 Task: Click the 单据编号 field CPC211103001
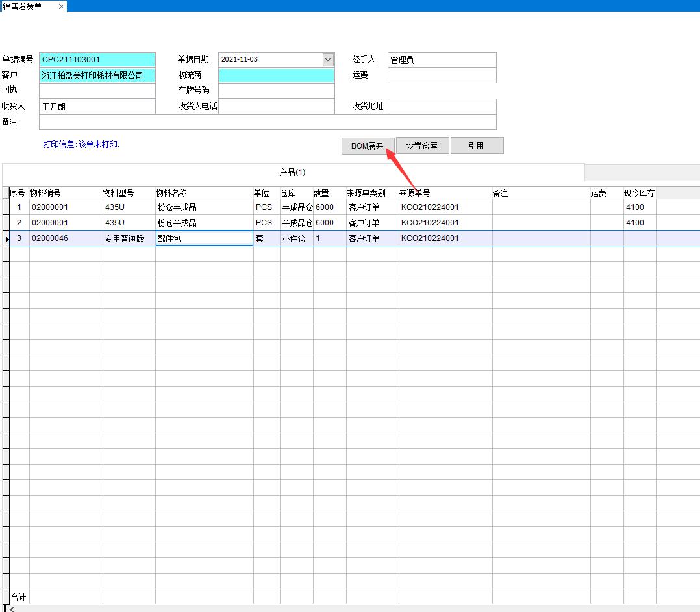[97, 60]
